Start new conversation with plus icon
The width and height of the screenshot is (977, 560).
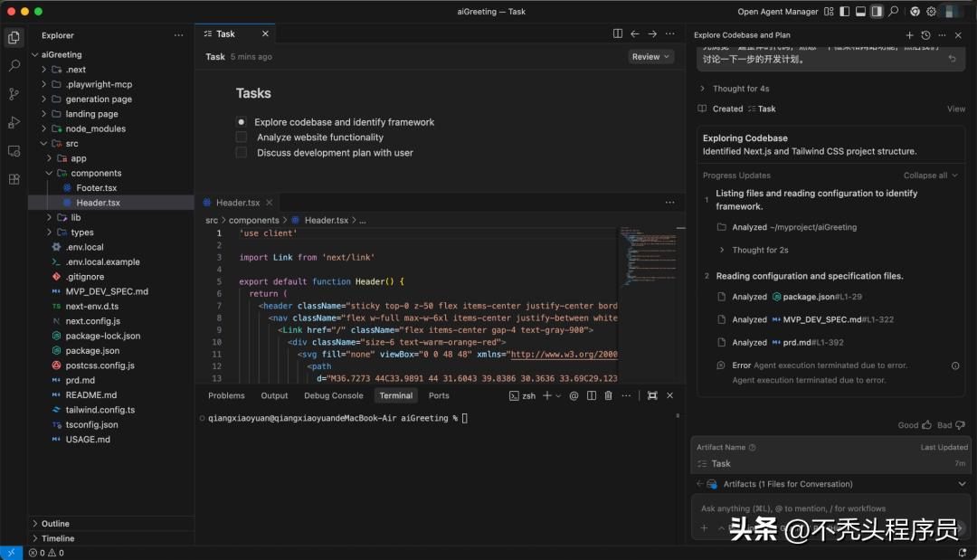909,35
